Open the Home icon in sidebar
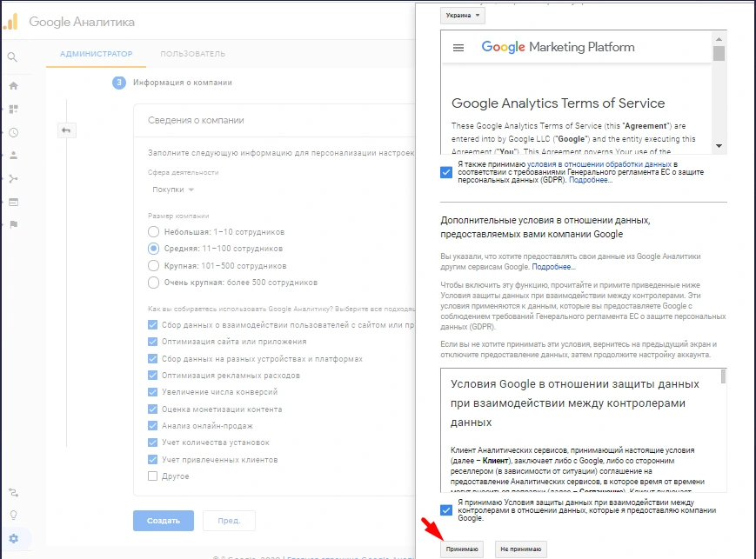This screenshot has height=559, width=756. pyautogui.click(x=13, y=86)
